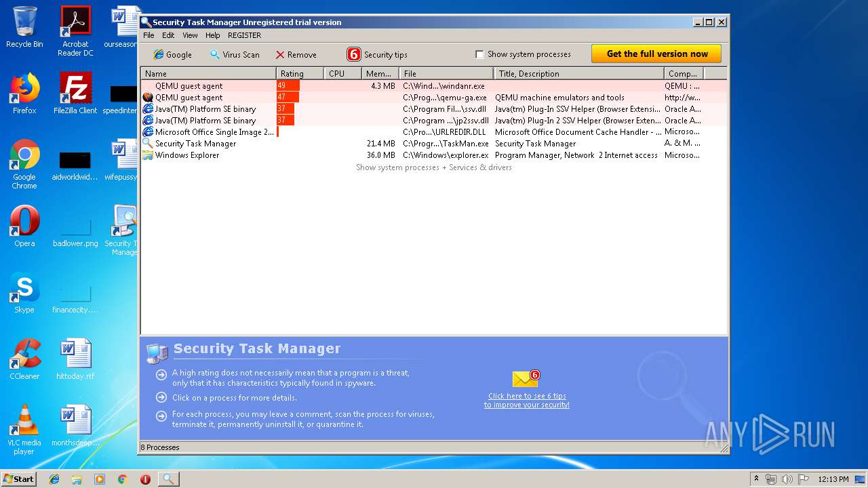868x488 pixels.
Task: Open the File menu
Action: (x=149, y=35)
